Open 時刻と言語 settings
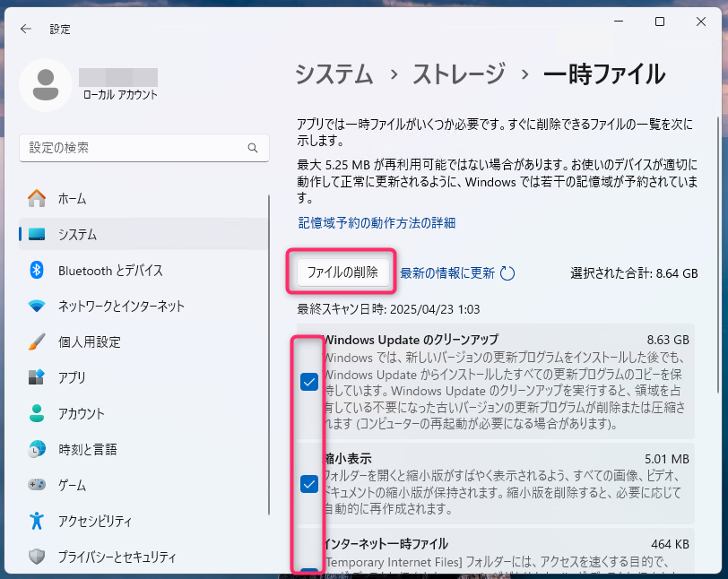Viewport: 728px width, 579px height. click(x=143, y=449)
